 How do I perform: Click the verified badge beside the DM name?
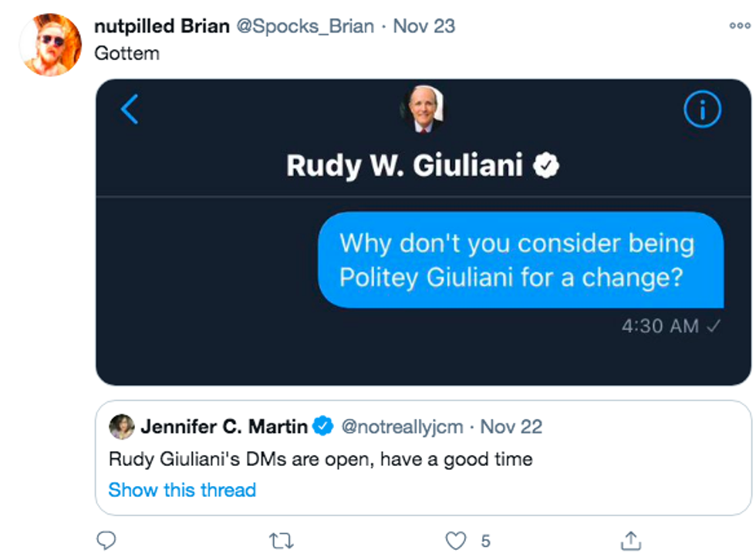tap(546, 165)
